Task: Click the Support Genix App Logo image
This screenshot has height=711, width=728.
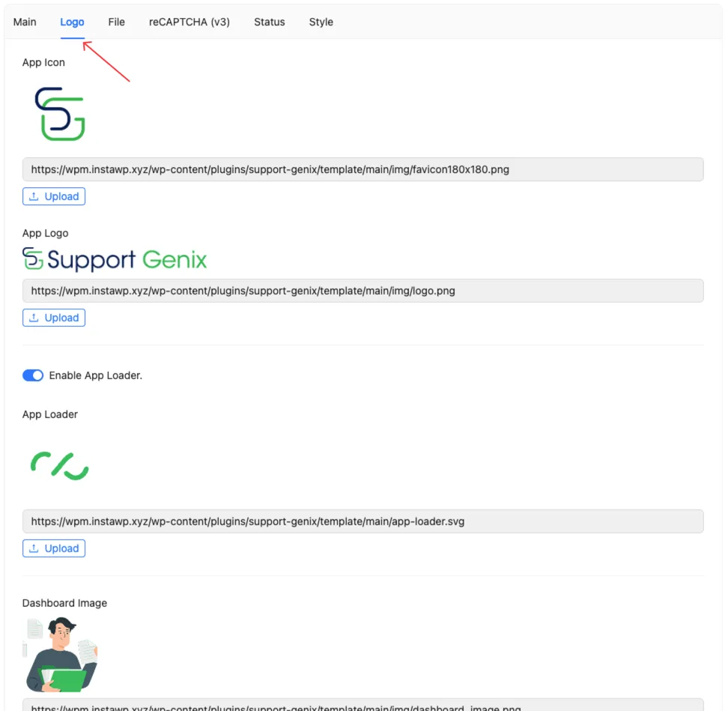Action: (x=115, y=259)
